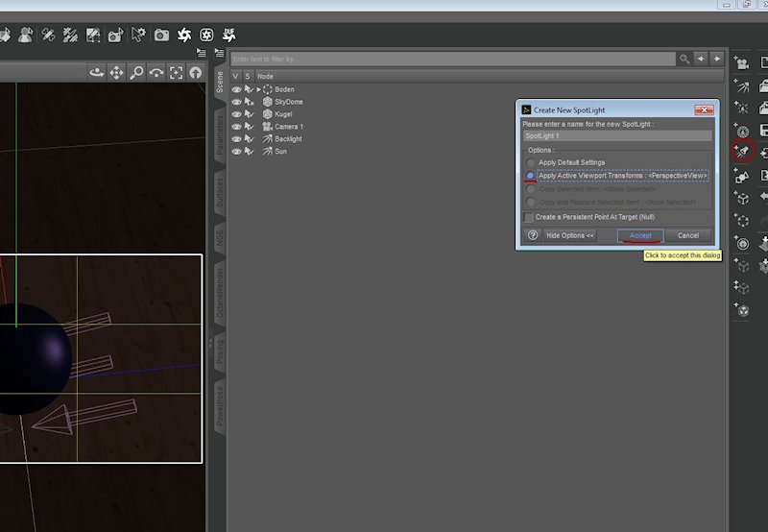Hide the Sun light via eye icon
The height and width of the screenshot is (532, 768).
236,152
